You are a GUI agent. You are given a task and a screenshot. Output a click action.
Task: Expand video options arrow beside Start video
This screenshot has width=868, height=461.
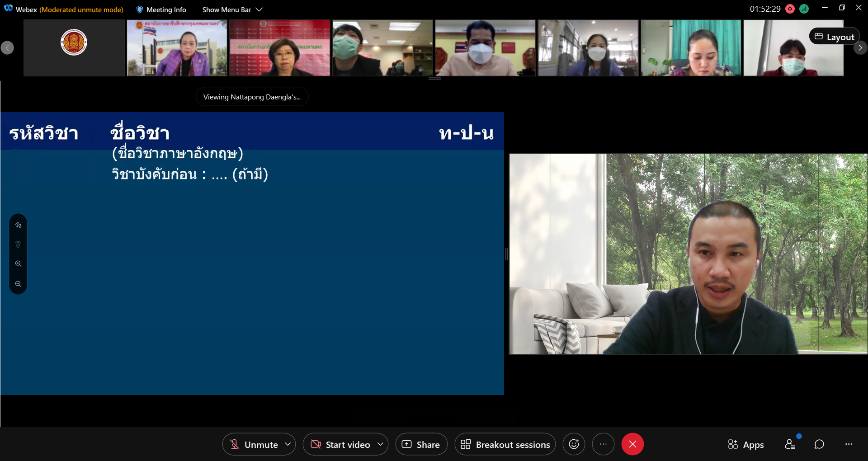point(381,444)
